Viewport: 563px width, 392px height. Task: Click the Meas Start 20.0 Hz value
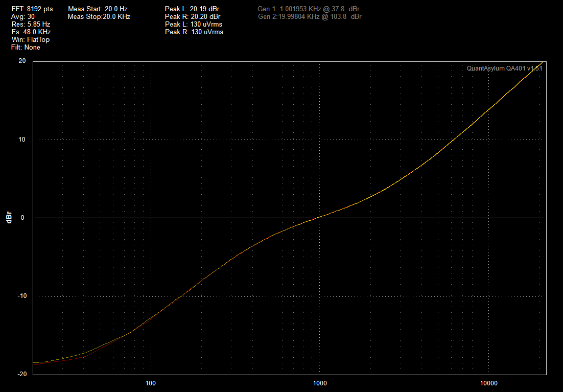[98, 9]
